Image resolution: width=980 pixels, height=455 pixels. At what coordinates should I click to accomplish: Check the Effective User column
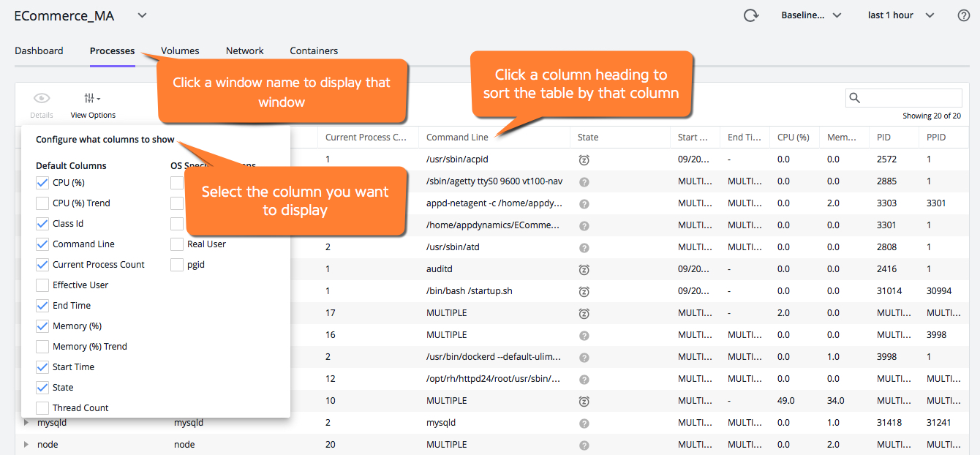[x=42, y=285]
